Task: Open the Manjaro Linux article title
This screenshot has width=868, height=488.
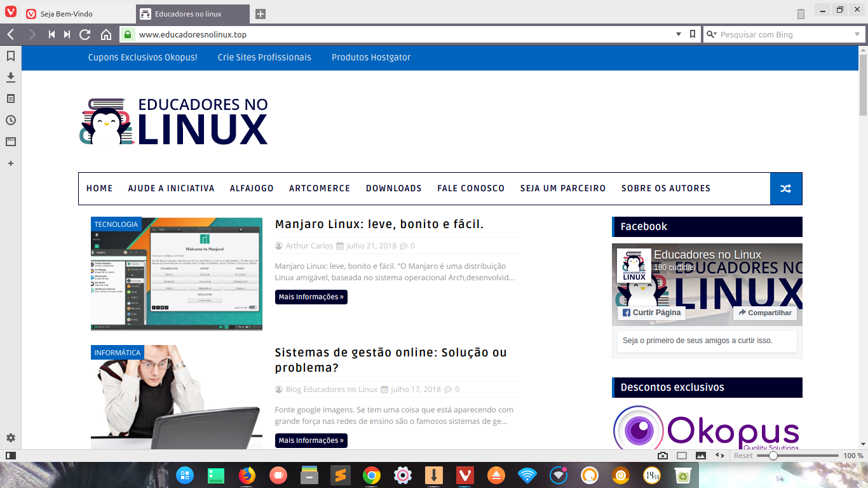Action: [379, 224]
